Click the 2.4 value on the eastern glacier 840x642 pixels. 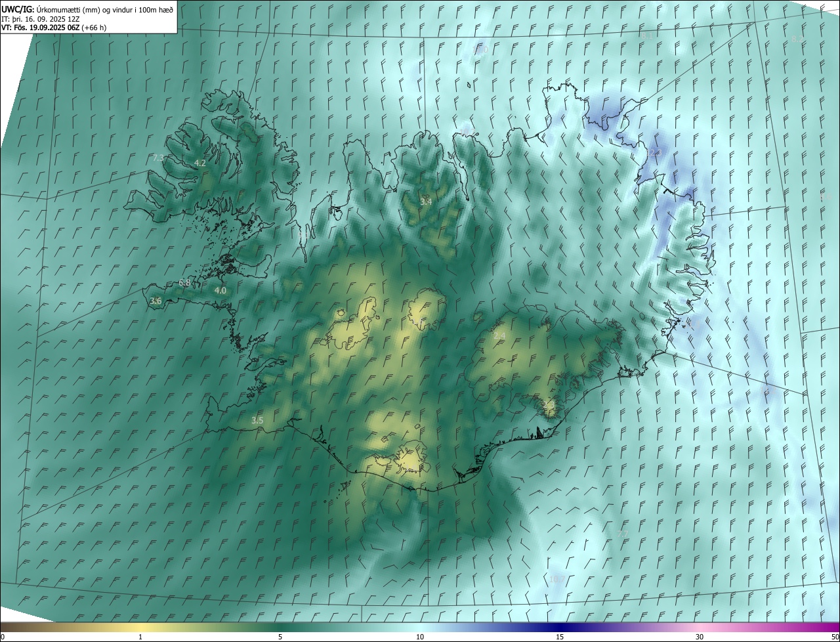pos(499,336)
